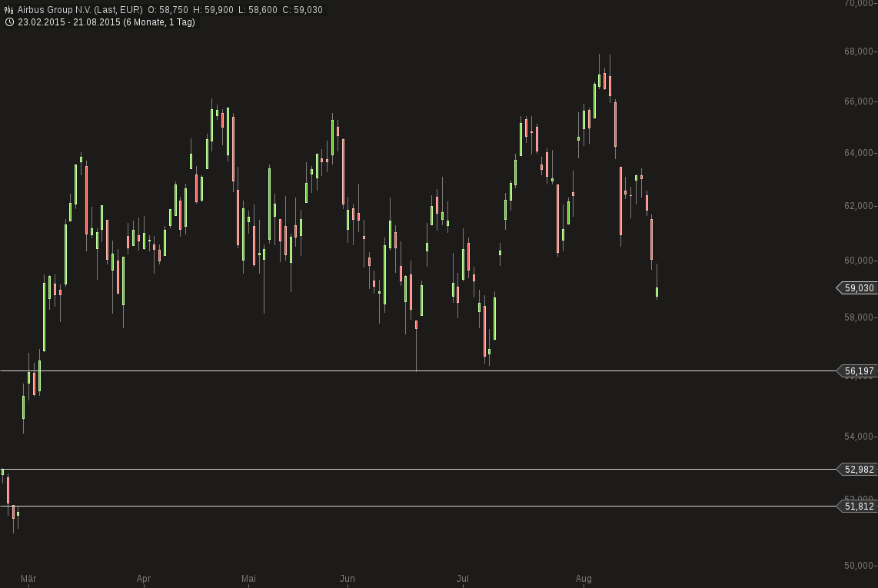Select the last red candle on the chart

coord(650,238)
